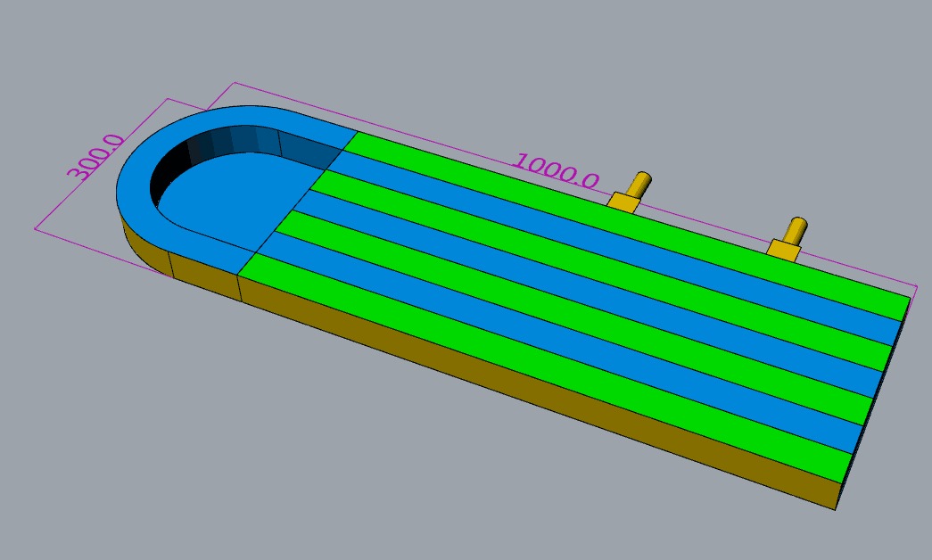This screenshot has width=932, height=560.
Task: Click the 1000.0 length dimension text
Action: coord(556,171)
